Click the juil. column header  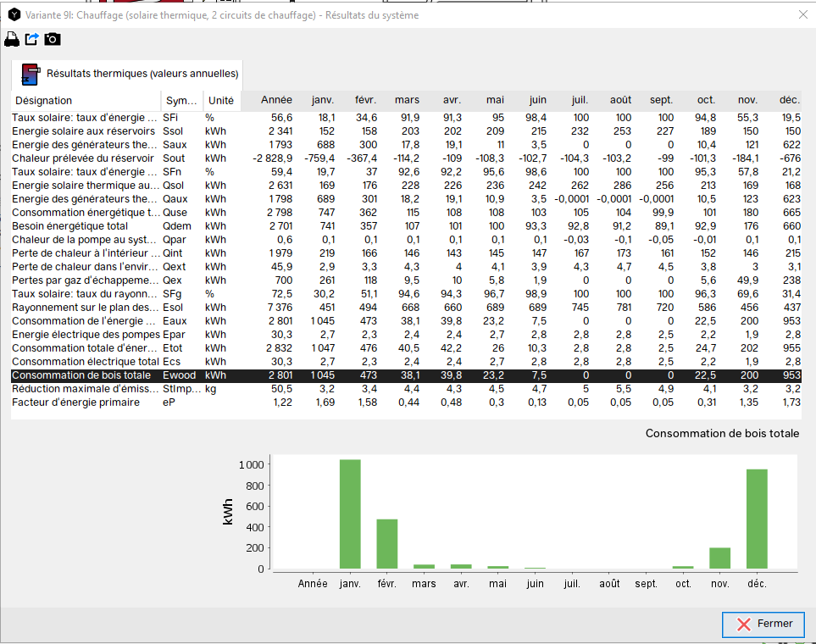[580, 100]
